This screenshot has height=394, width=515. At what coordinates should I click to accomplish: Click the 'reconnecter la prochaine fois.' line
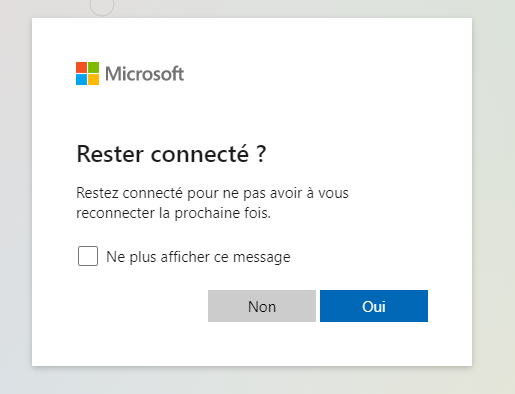[173, 213]
